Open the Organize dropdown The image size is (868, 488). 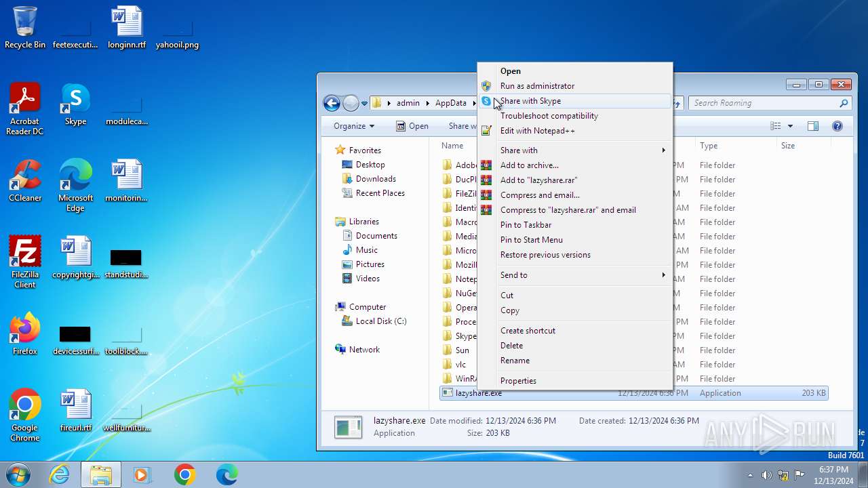354,126
